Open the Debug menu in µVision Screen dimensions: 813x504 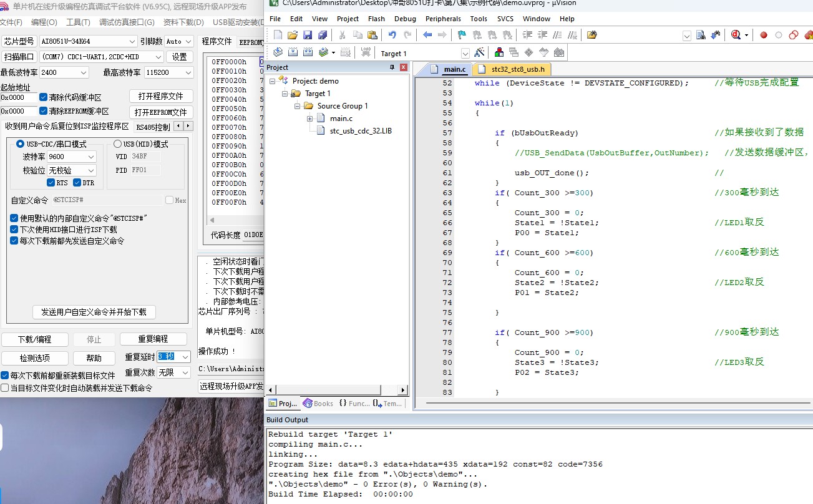(x=405, y=19)
